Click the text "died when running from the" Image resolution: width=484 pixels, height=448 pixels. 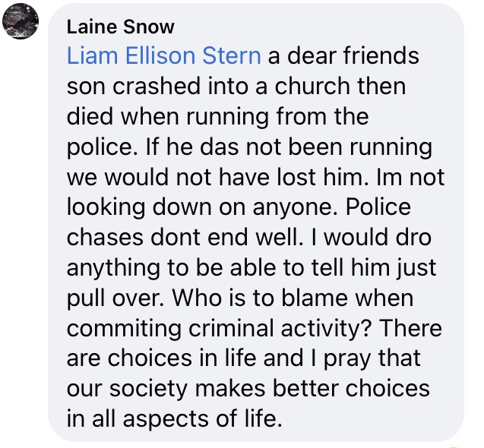coord(217,116)
